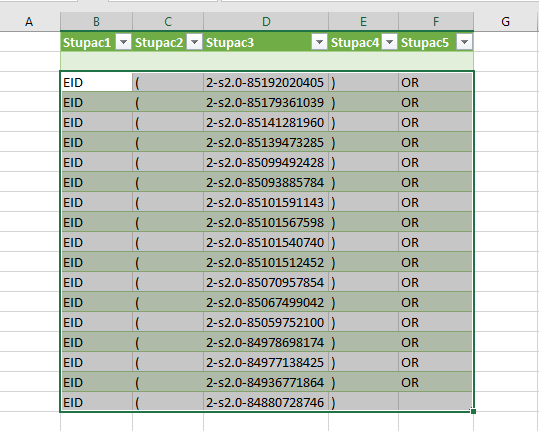Select column G header
Viewport: 539px width, 431px height.
505,22
